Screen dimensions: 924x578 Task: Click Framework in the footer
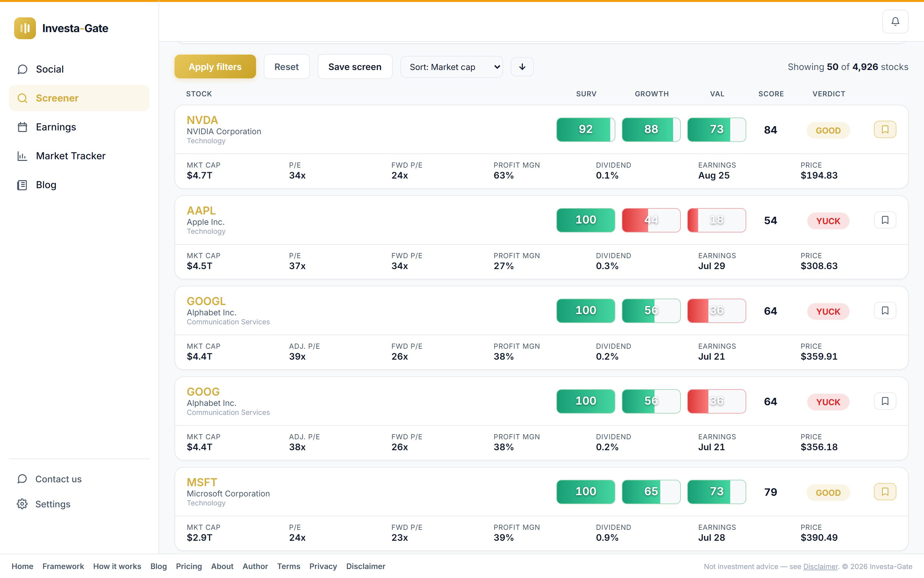(x=63, y=566)
